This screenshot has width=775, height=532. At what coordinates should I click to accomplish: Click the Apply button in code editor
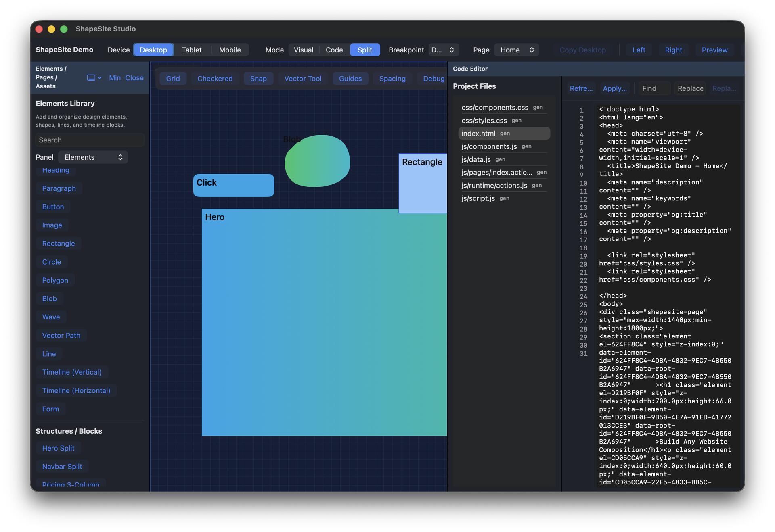click(614, 88)
